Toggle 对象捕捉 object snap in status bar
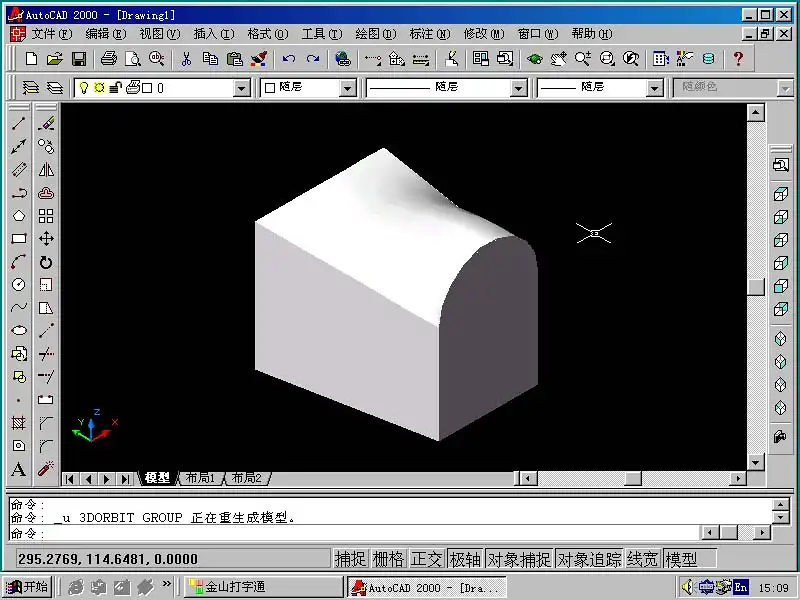800x600 pixels. pos(518,559)
